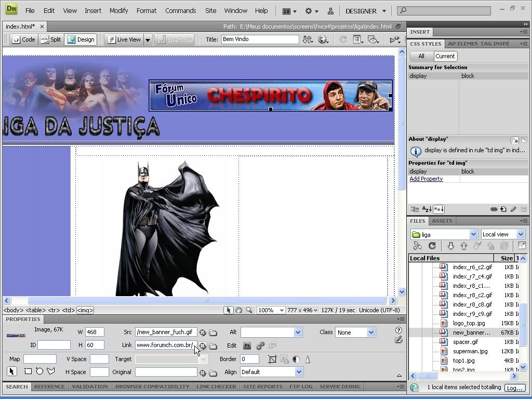Viewport: 532px width, 399px height.
Task: Open Live View options dropdown arrow
Action: 148,39
